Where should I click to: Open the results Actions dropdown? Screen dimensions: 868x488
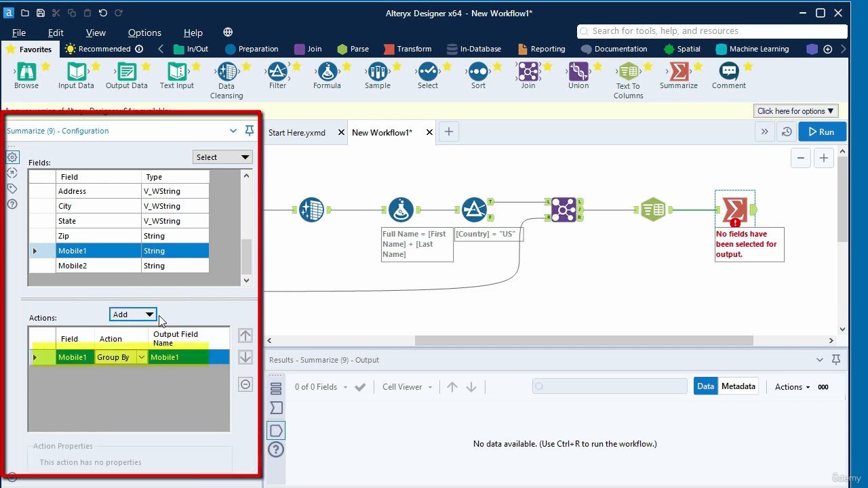(792, 387)
